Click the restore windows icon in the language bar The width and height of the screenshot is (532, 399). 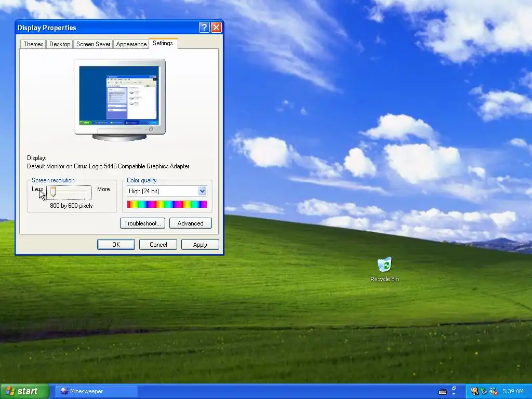coord(454,388)
